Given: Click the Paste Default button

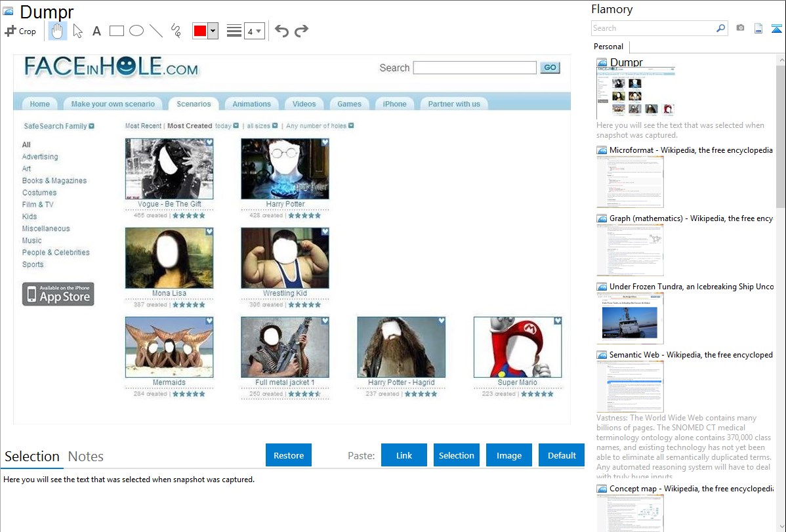Looking at the screenshot, I should 562,455.
